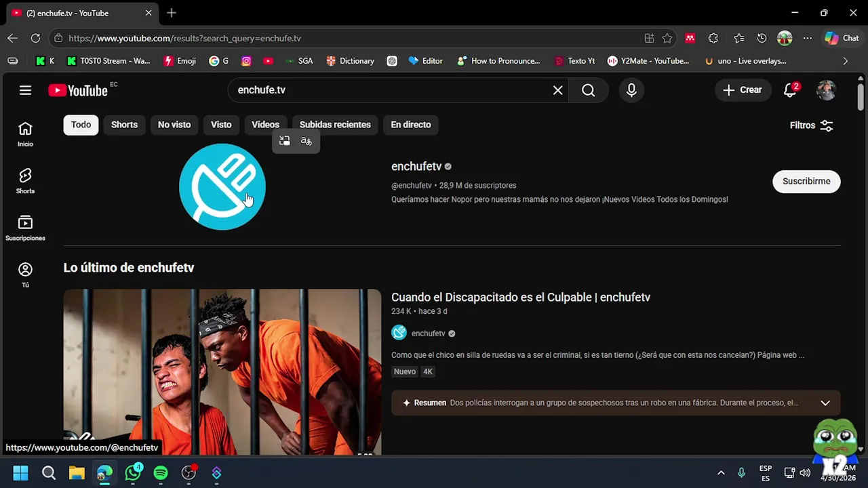Click the Crear button
The image size is (868, 488).
(743, 90)
